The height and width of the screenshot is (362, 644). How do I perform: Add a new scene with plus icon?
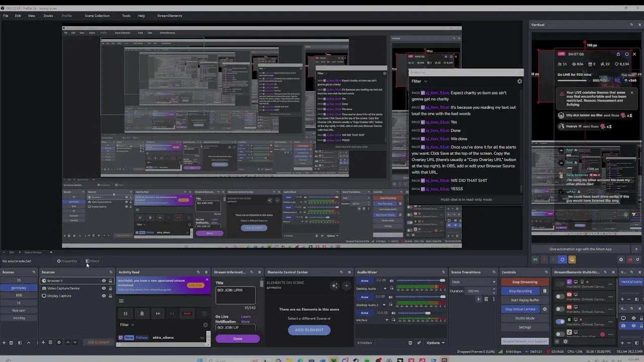(4, 343)
